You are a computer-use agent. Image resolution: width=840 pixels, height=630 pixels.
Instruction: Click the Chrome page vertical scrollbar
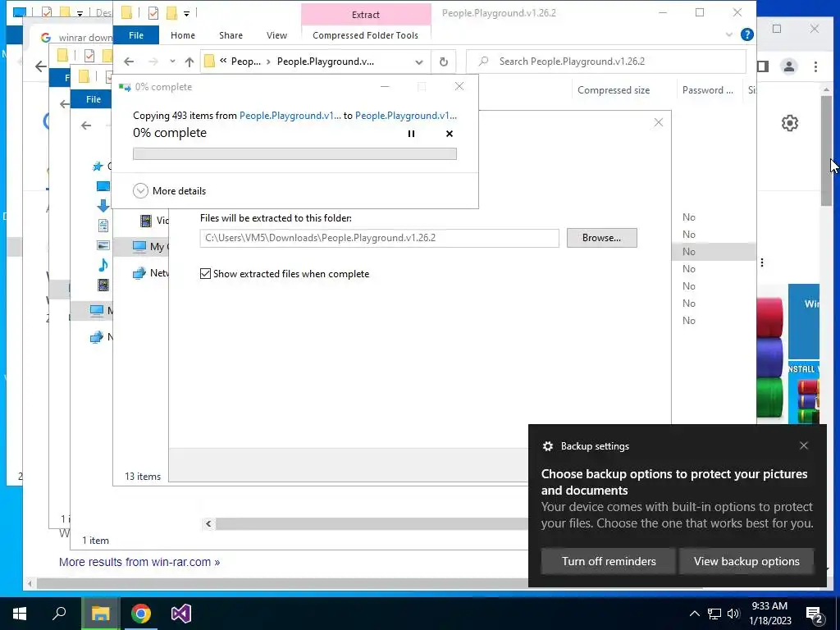click(x=827, y=150)
